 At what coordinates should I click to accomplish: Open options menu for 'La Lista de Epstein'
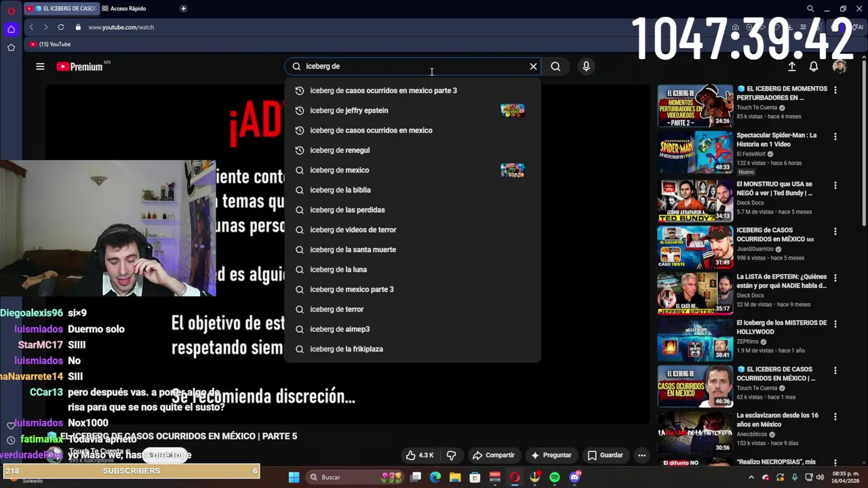(835, 278)
